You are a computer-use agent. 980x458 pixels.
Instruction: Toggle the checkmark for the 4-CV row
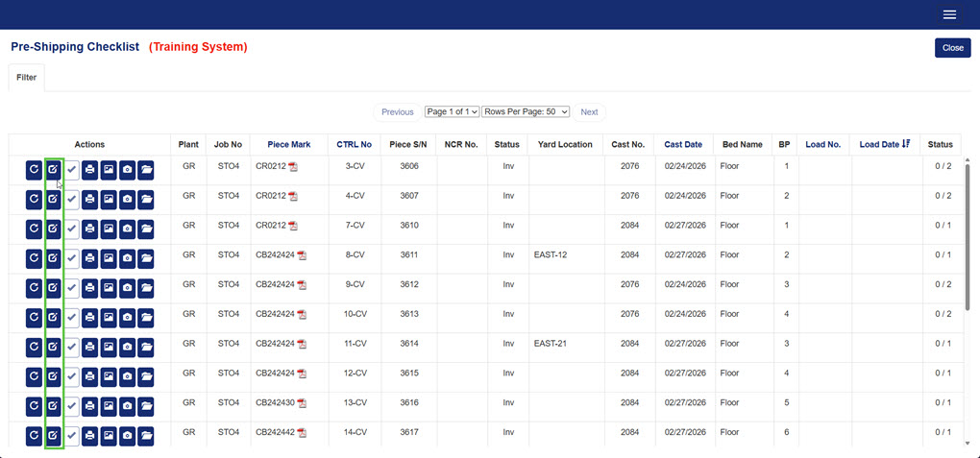(x=72, y=200)
